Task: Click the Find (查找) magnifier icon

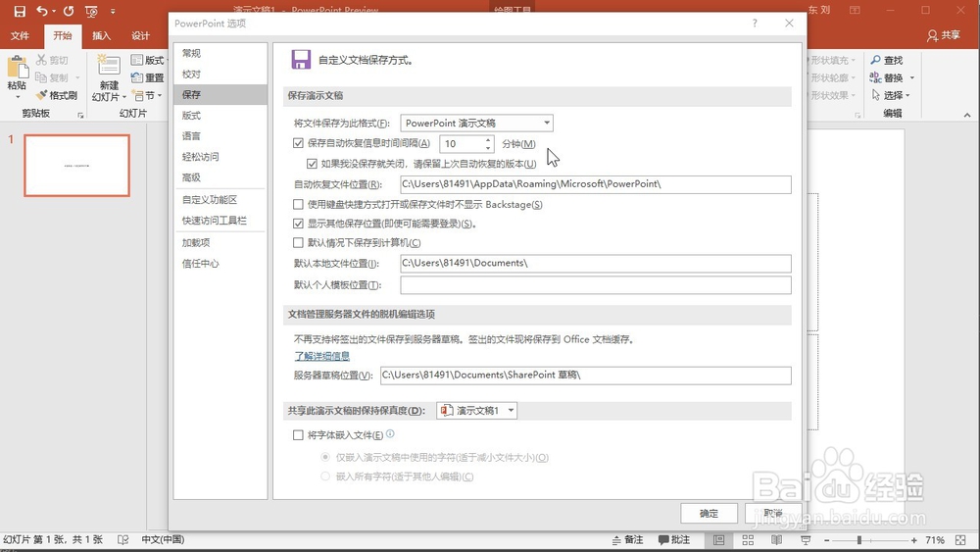Action: [x=875, y=60]
